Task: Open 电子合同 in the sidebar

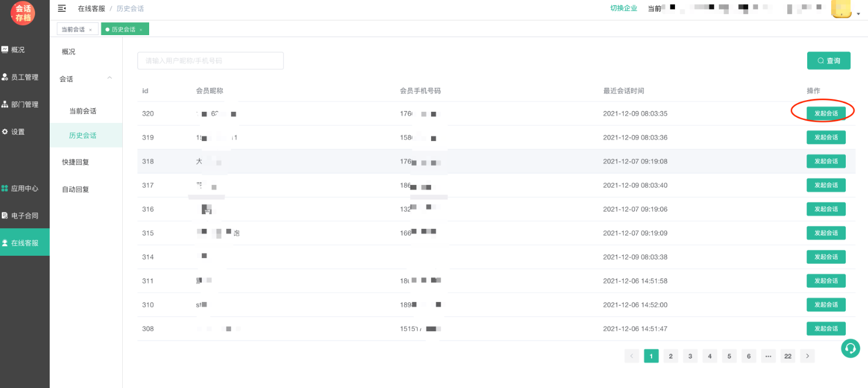Action: click(24, 215)
